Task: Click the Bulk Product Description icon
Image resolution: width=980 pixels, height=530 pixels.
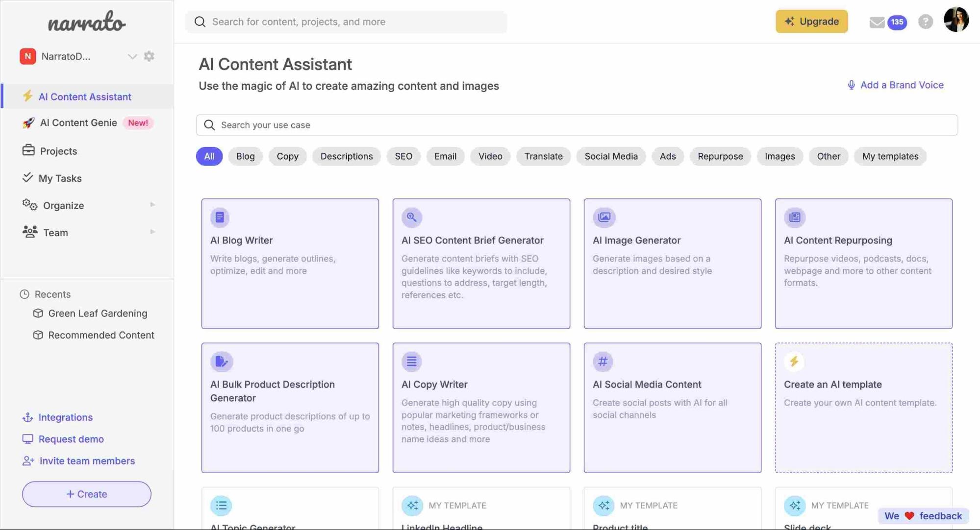Action: pyautogui.click(x=221, y=361)
